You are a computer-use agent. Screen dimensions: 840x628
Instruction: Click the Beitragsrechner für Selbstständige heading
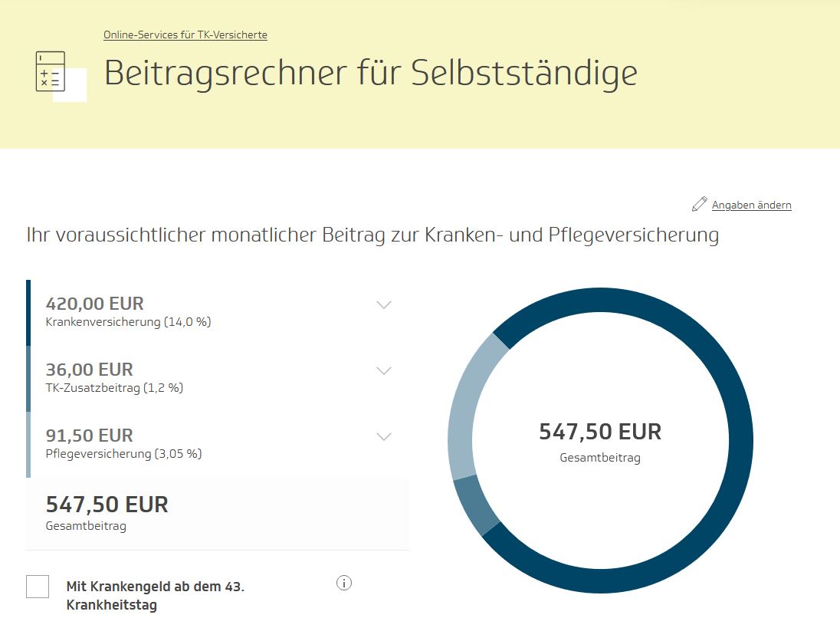pos(371,72)
